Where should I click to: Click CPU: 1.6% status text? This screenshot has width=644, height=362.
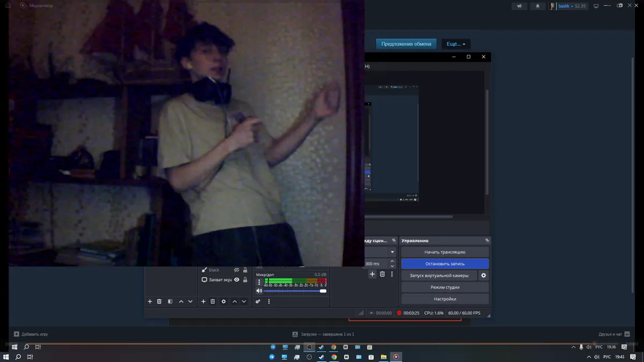pos(434,313)
